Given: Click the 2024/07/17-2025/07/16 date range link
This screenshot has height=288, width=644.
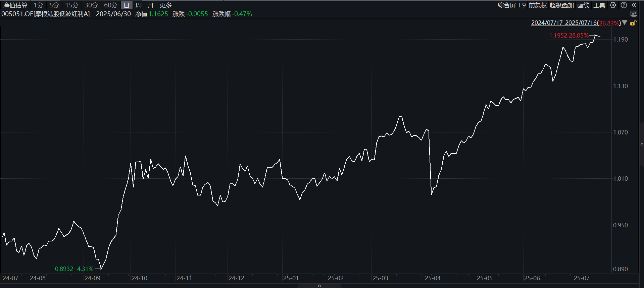Looking at the screenshot, I should coord(564,23).
